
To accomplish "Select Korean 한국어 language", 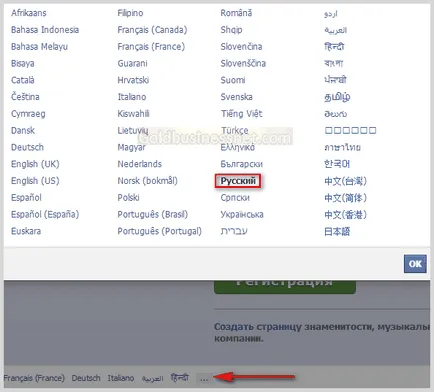I will point(337,164).
